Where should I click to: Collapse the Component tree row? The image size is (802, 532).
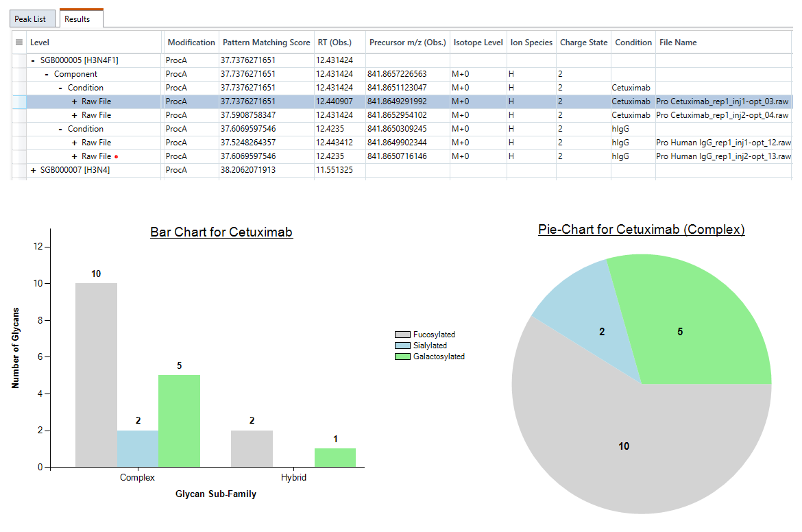tap(47, 74)
